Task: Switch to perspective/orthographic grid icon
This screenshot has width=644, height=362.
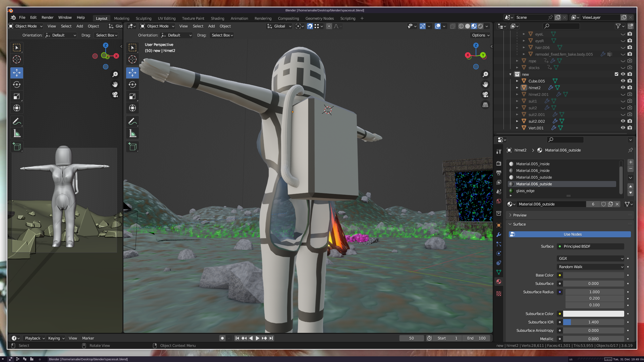Action: (x=485, y=105)
